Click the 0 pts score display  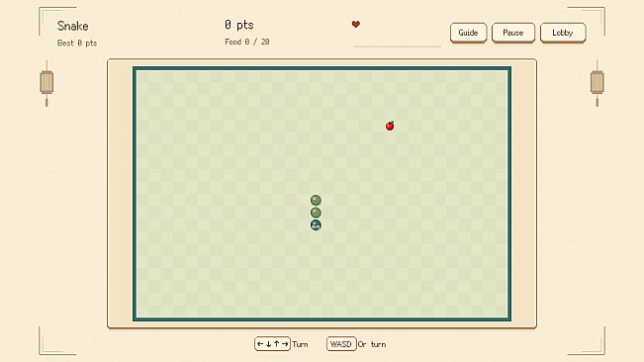click(x=239, y=25)
